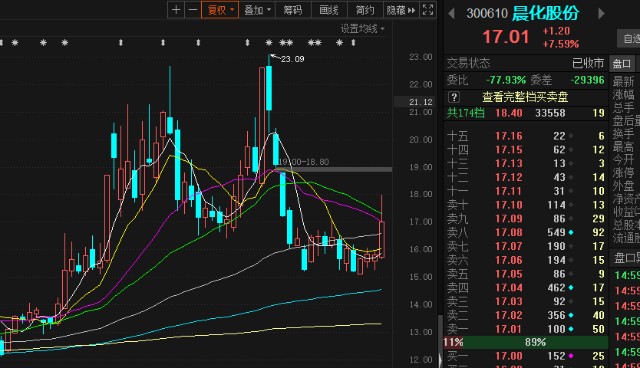Go to previous stock with left arrow
This screenshot has height=368, width=640.
[451, 13]
